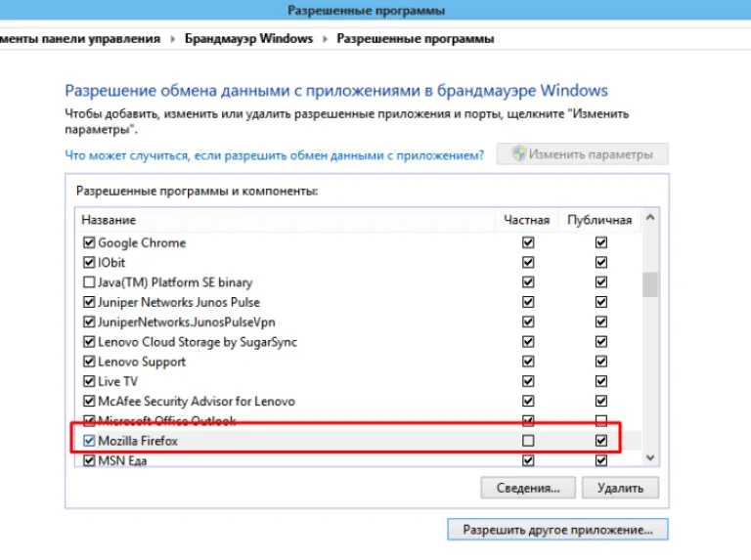Screen dimensions: 751x560
Task: Open the link about risks of allowing apps
Action: click(275, 155)
